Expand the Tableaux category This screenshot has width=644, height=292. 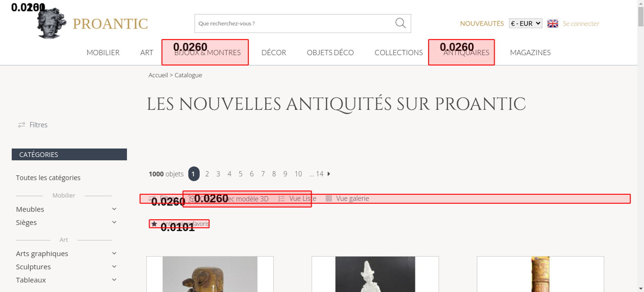tap(114, 280)
